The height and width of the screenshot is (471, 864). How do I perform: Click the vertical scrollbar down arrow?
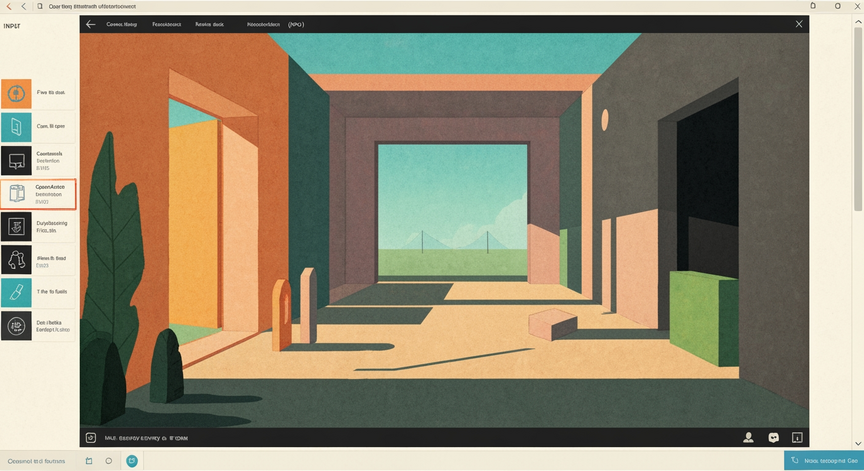[x=858, y=443]
